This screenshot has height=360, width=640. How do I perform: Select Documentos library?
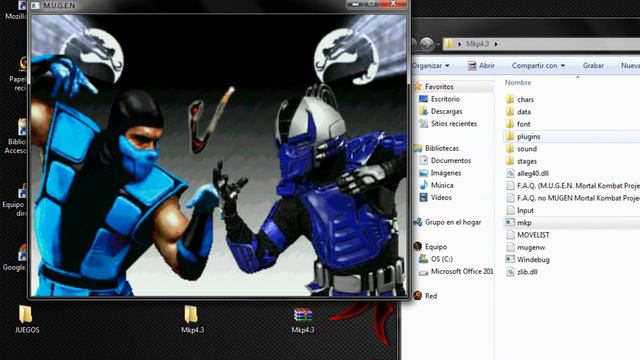coord(451,160)
